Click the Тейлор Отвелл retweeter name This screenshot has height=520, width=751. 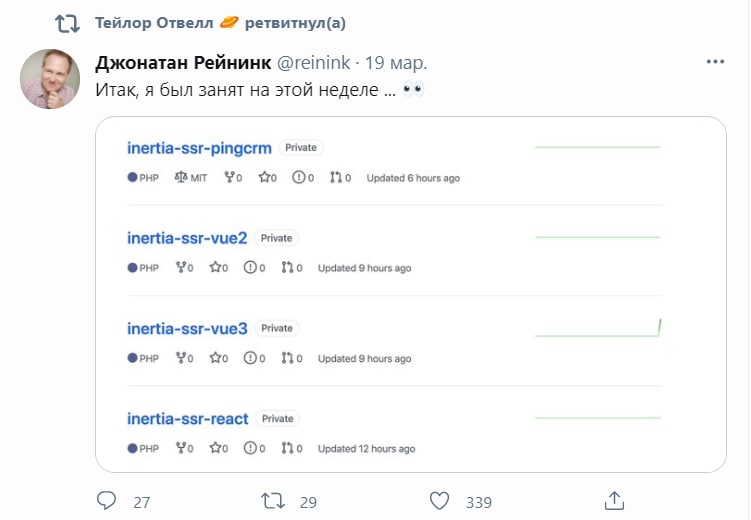click(154, 23)
